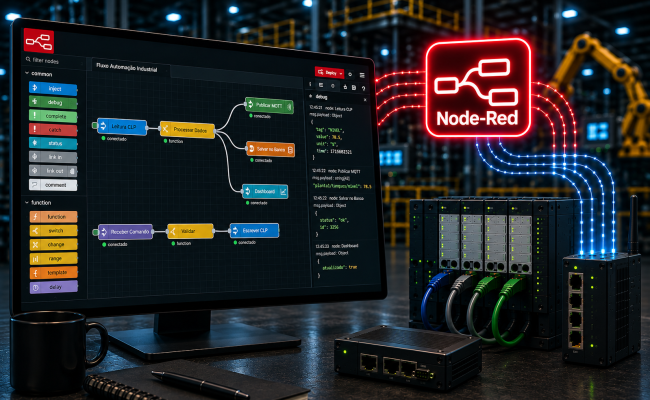This screenshot has width=650, height=400.
Task: Open the document icon sidebar tab
Action: (354, 87)
